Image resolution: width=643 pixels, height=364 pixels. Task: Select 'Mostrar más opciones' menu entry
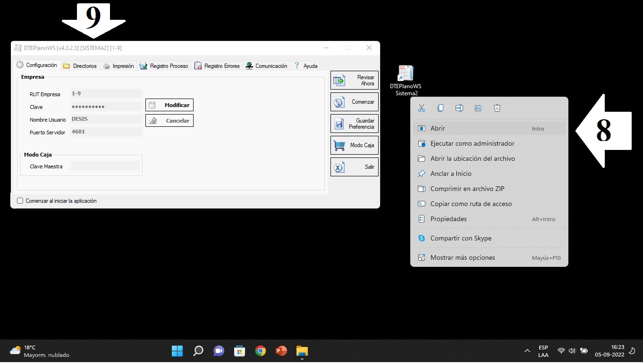pyautogui.click(x=463, y=257)
